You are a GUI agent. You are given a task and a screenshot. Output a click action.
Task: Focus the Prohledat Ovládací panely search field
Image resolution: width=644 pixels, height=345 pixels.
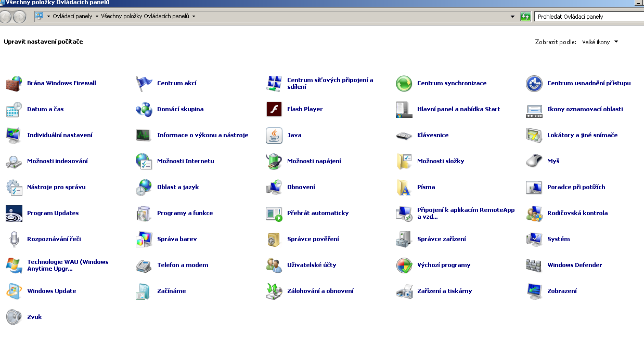pos(589,17)
